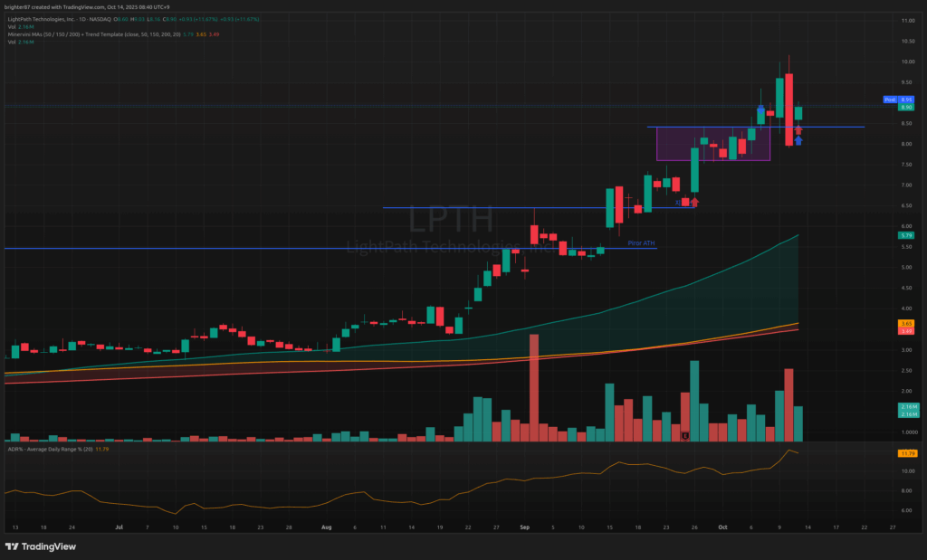The height and width of the screenshot is (560, 927).
Task: Select the Prior ATH horizontal line label
Action: (x=641, y=243)
